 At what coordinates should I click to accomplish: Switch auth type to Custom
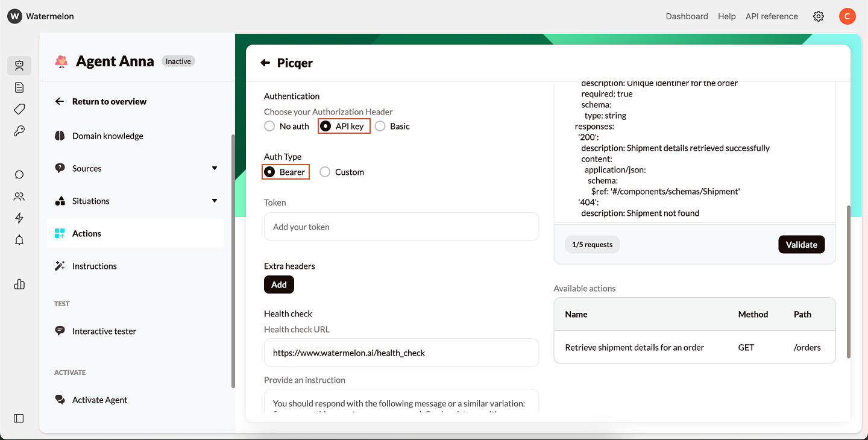[325, 172]
